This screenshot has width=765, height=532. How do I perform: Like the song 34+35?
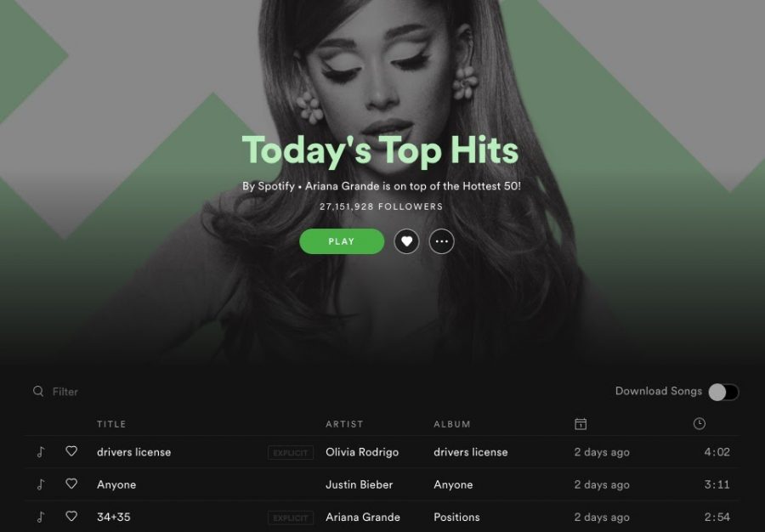(x=71, y=517)
